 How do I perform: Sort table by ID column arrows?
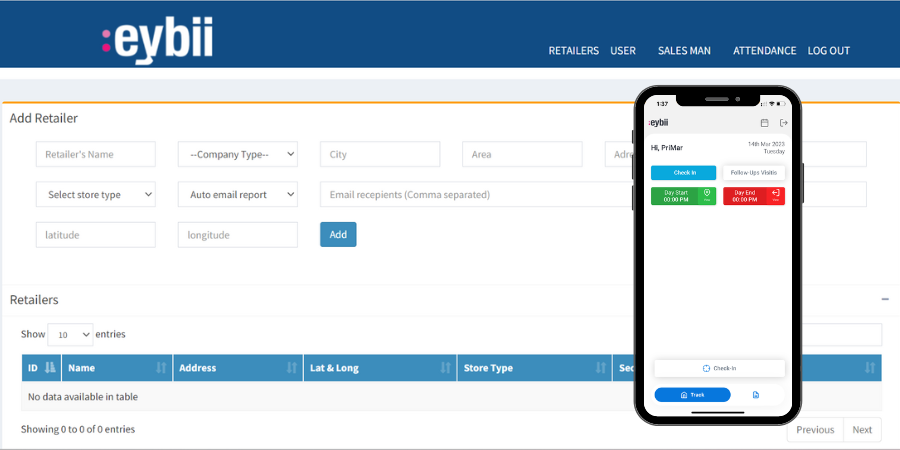point(50,368)
